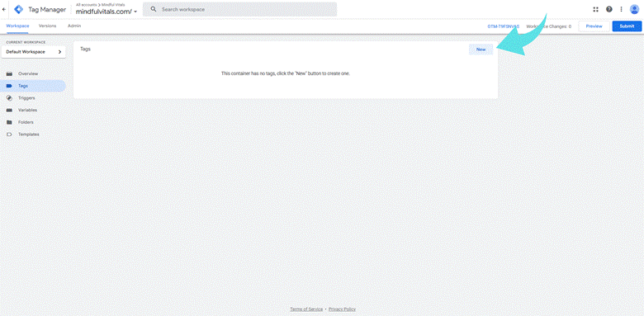644x316 pixels.
Task: Open the Terms of Service link
Action: (x=306, y=309)
